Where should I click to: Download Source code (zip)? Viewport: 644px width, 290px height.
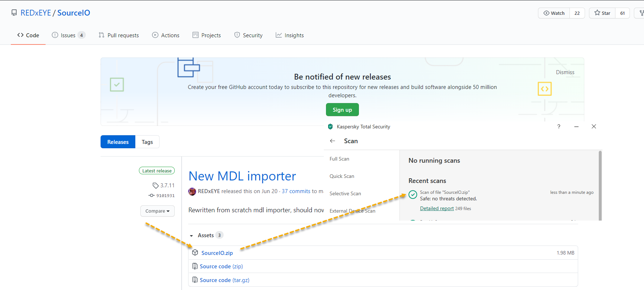point(221,266)
